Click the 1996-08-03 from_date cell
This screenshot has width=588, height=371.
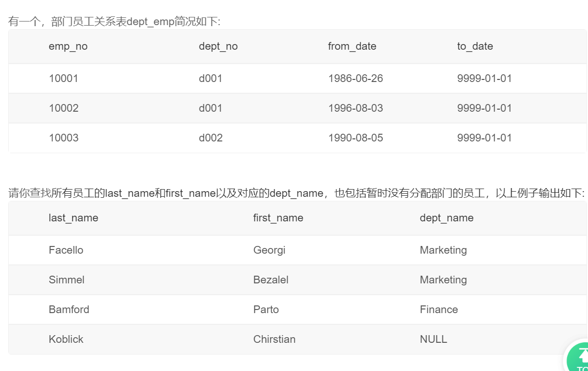356,108
